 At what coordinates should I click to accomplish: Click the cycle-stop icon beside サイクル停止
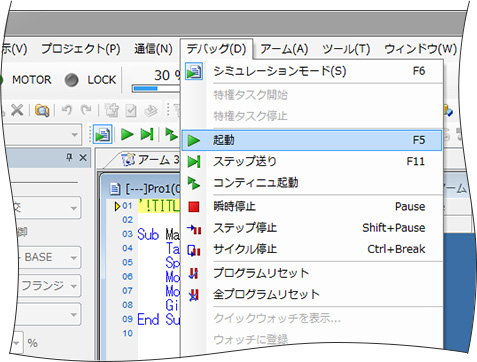point(194,250)
